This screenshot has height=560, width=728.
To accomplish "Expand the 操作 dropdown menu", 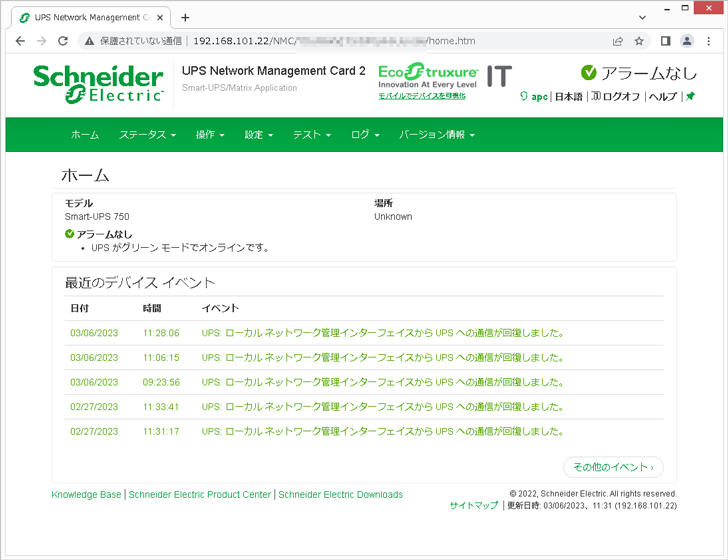I will [x=210, y=135].
